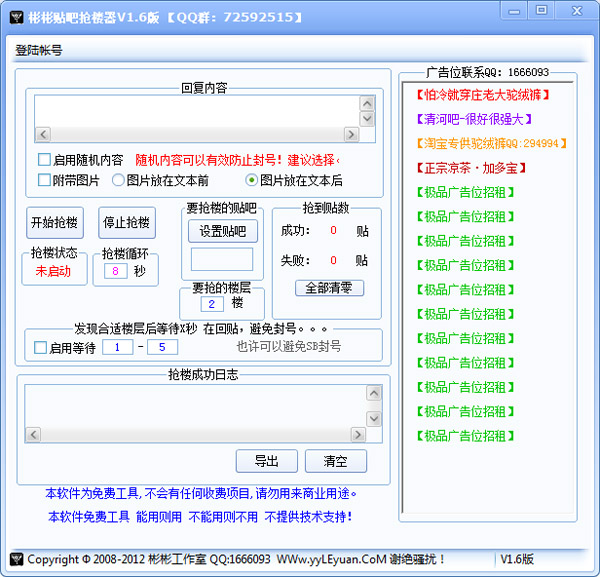Screen dimensions: 600x577
Task: Open the 正宗凉茶·加多宝 ad link
Action: coord(471,168)
